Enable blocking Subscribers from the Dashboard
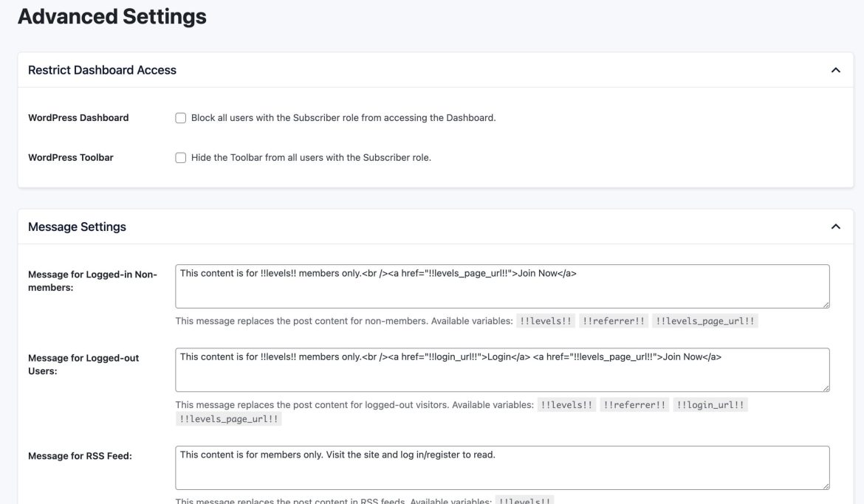The height and width of the screenshot is (504, 864). [x=179, y=117]
